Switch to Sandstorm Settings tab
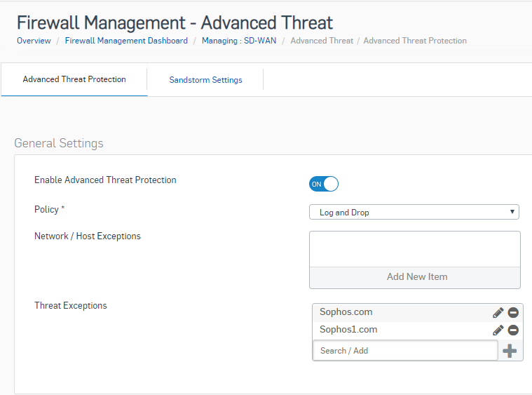The width and height of the screenshot is (532, 395). pos(205,80)
